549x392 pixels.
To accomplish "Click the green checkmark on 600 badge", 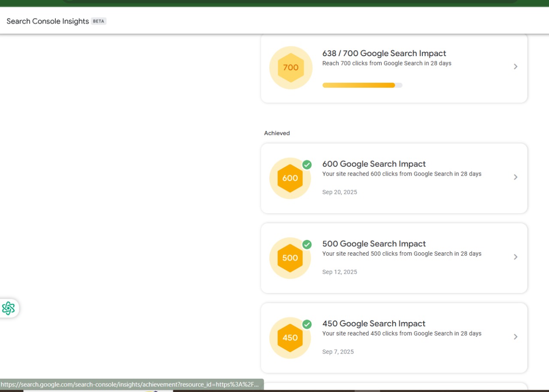I will coord(307,165).
